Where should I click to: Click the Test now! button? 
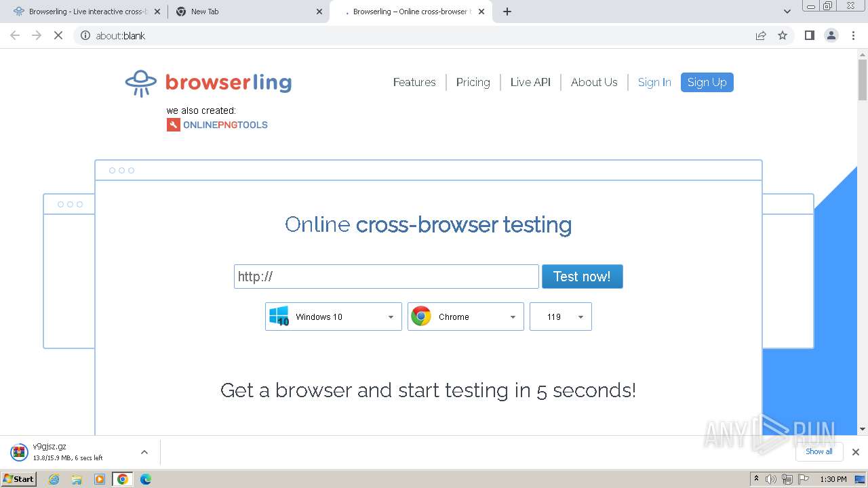(x=582, y=277)
